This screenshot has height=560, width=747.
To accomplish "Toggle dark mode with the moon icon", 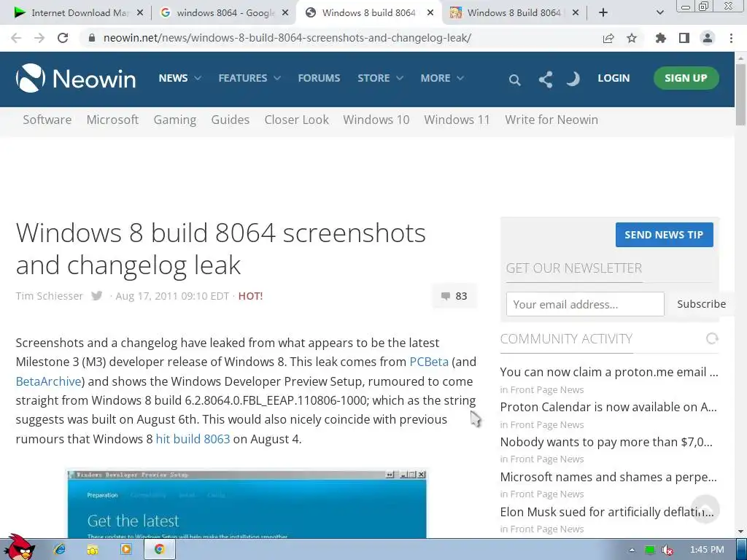I will (573, 79).
